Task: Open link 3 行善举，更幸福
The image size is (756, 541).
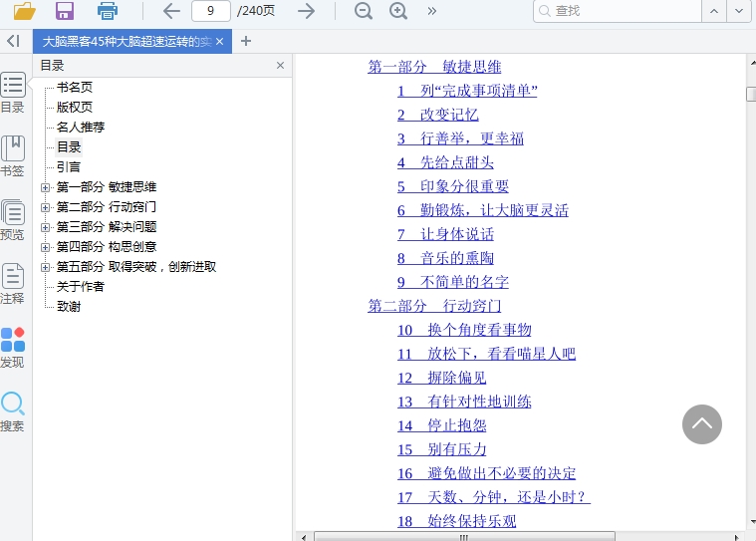Action: click(x=460, y=138)
